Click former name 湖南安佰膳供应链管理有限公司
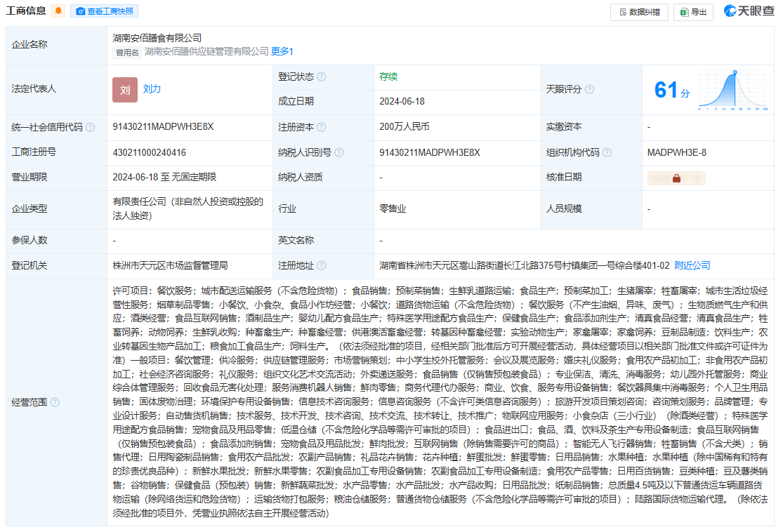The image size is (783, 532). [x=206, y=51]
